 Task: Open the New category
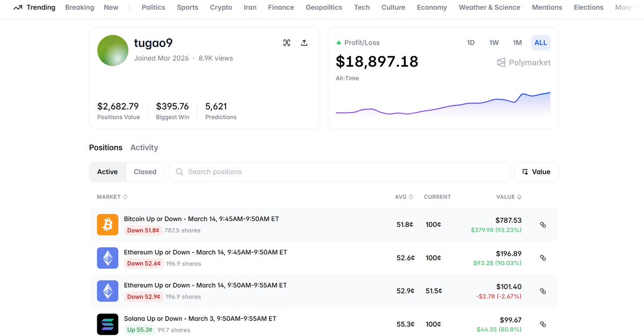click(111, 8)
